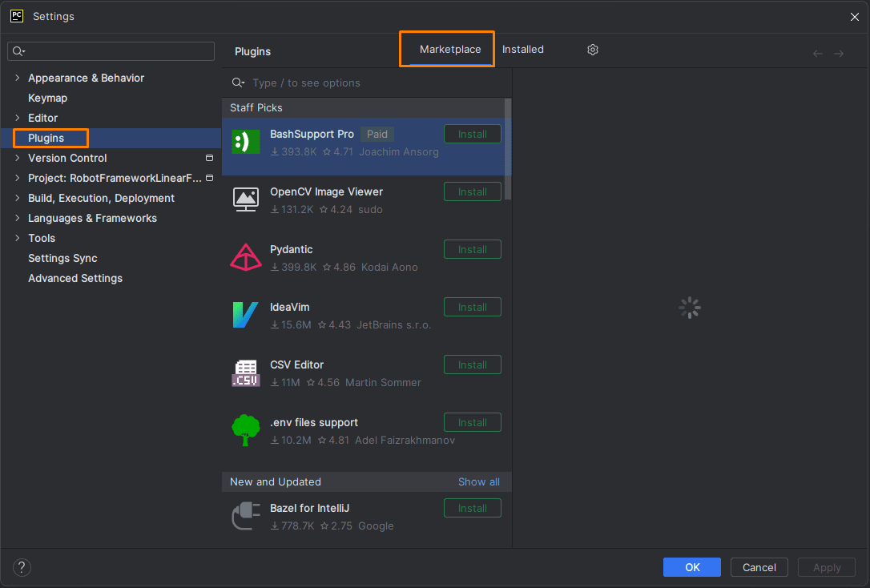Select the IdeaVim plugin icon
Image resolution: width=870 pixels, height=588 pixels.
tap(245, 315)
